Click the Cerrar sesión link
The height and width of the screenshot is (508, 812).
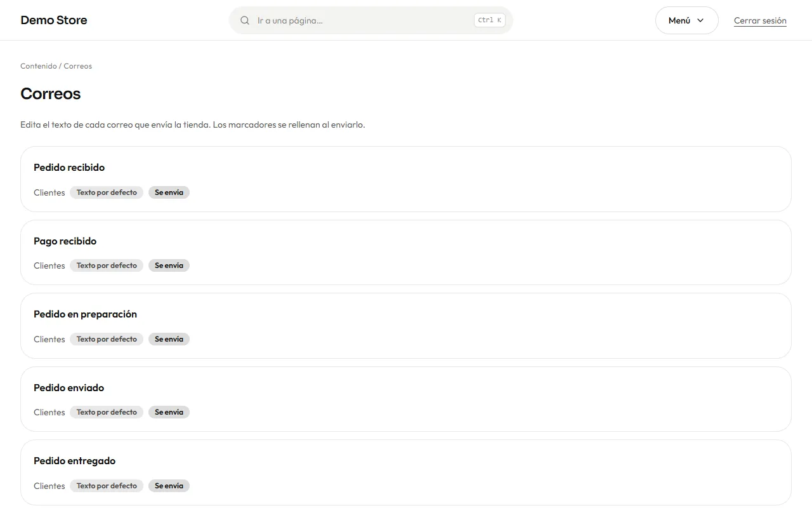tap(760, 20)
